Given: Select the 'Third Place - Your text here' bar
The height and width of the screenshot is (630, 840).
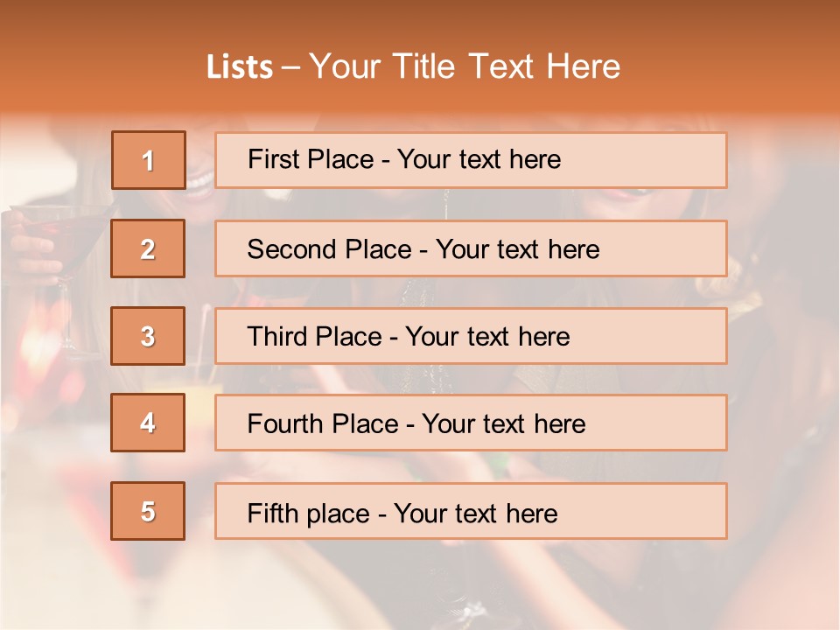Looking at the screenshot, I should (471, 336).
